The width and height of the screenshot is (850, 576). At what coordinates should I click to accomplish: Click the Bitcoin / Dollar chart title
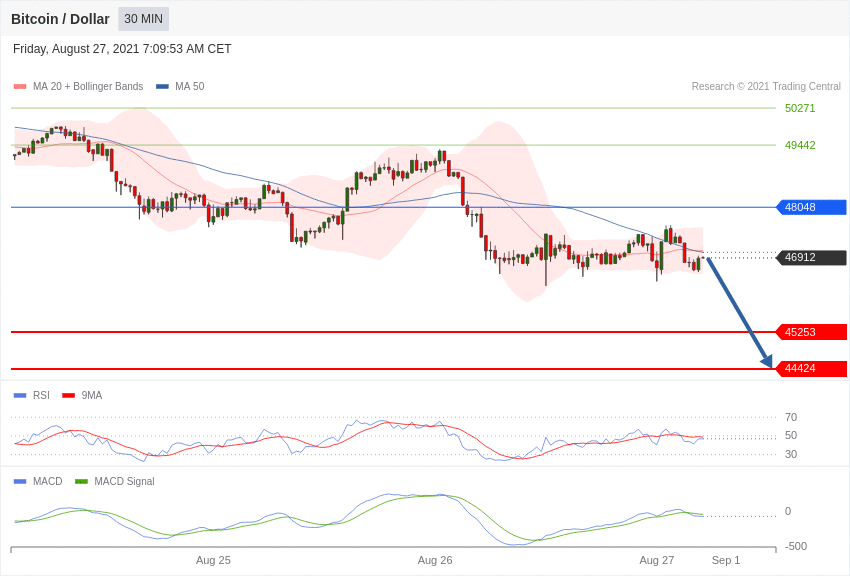[60, 19]
